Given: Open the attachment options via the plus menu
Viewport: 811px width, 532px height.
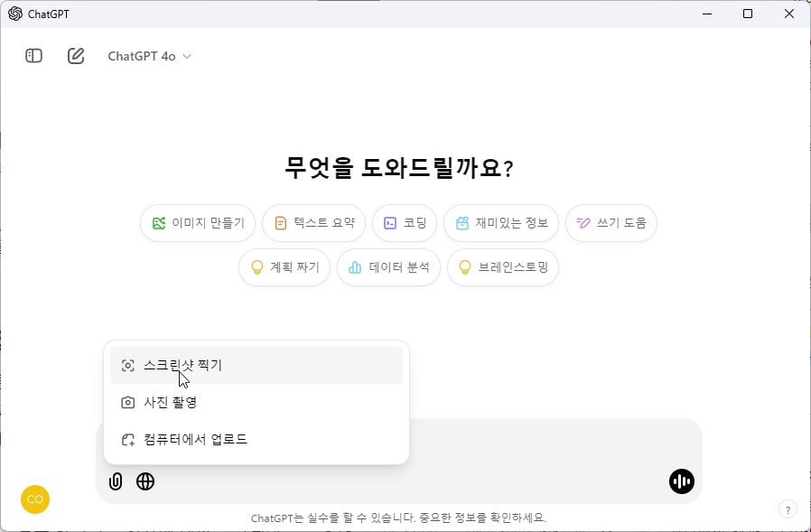Looking at the screenshot, I should pyautogui.click(x=115, y=481).
